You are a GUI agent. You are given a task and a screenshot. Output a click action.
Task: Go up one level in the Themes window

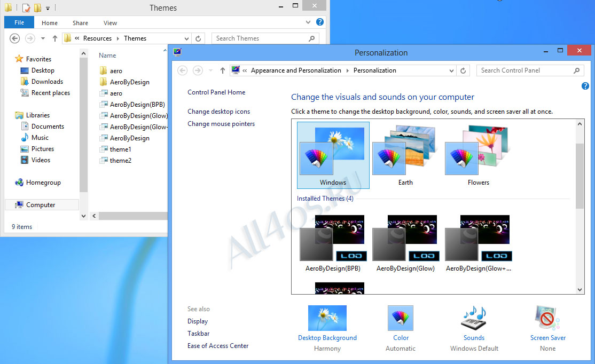pos(54,38)
